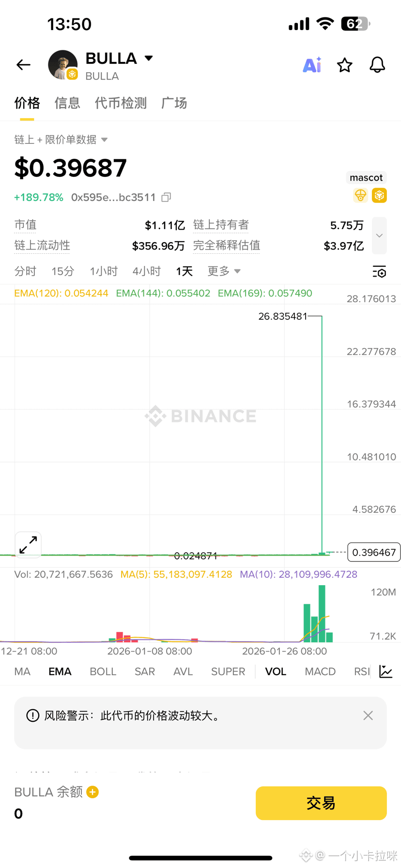The image size is (401, 868).
Task: Tap the BULLA token avatar
Action: [x=63, y=65]
